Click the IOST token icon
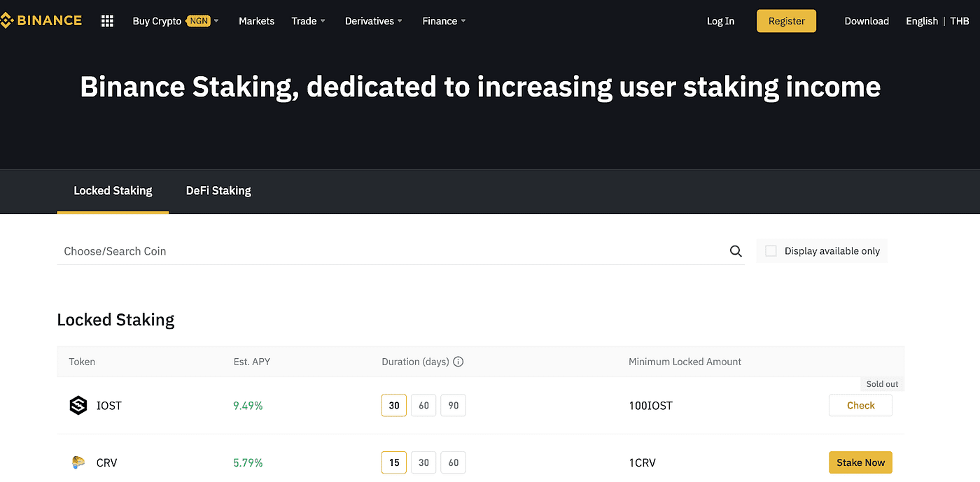Image resolution: width=980 pixels, height=482 pixels. point(78,405)
